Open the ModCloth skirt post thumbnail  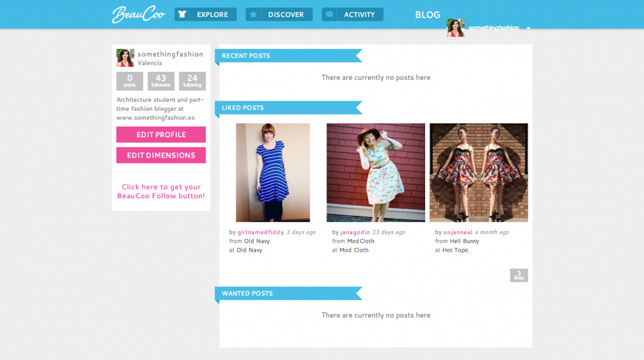[375, 172]
